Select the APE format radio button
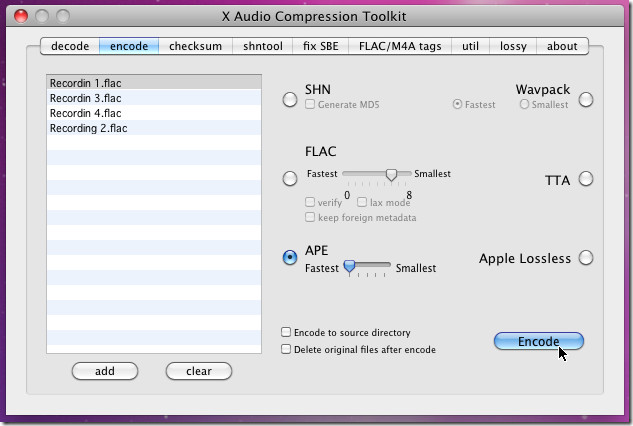 point(290,257)
